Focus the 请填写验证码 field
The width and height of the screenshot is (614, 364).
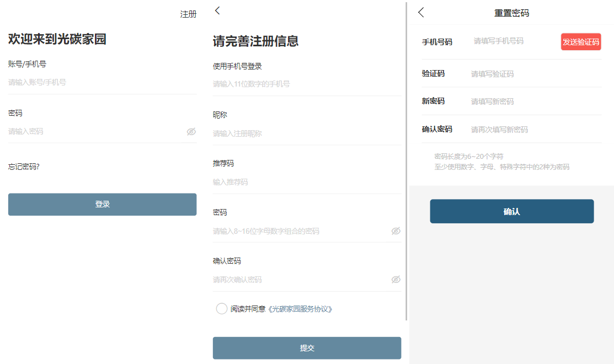click(536, 74)
